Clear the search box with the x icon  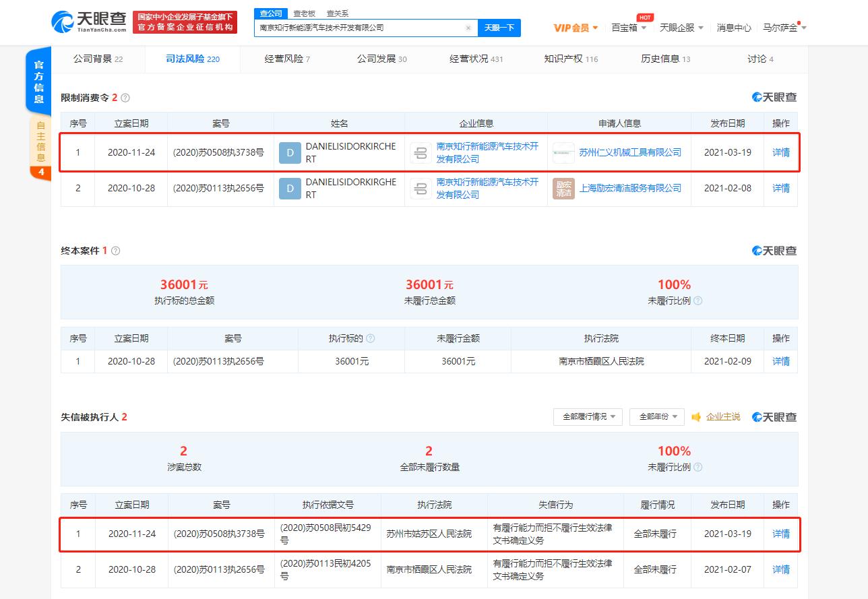pos(468,28)
